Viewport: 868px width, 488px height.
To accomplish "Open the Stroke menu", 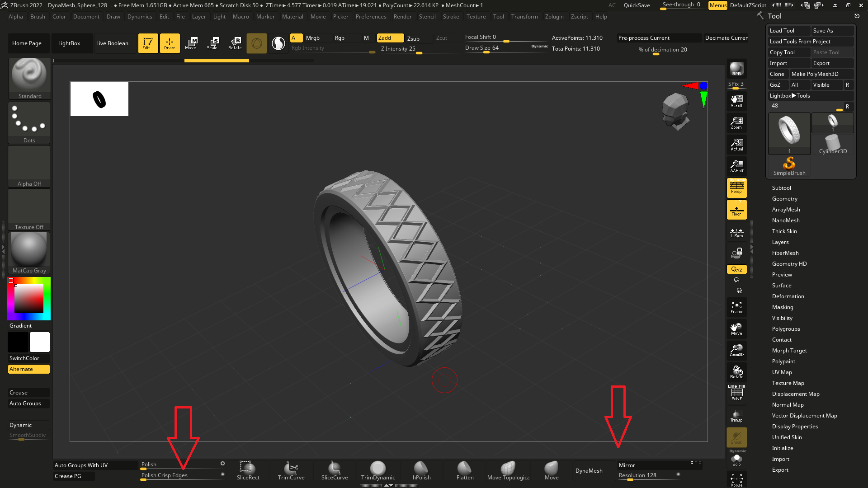I will click(451, 17).
